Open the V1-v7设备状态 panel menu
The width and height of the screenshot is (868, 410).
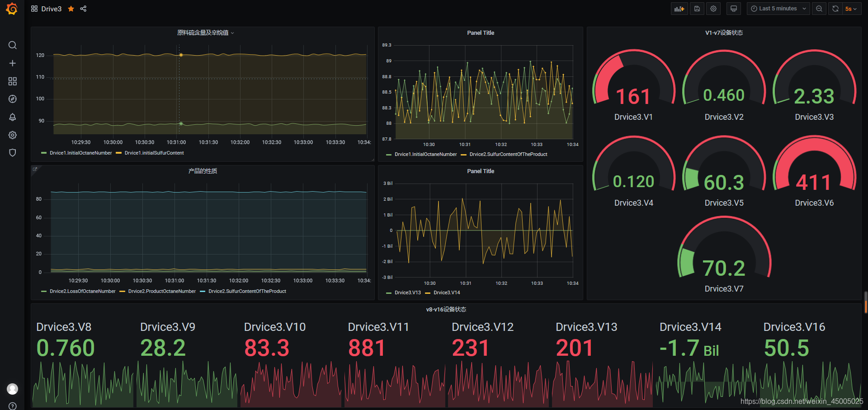[x=724, y=33]
